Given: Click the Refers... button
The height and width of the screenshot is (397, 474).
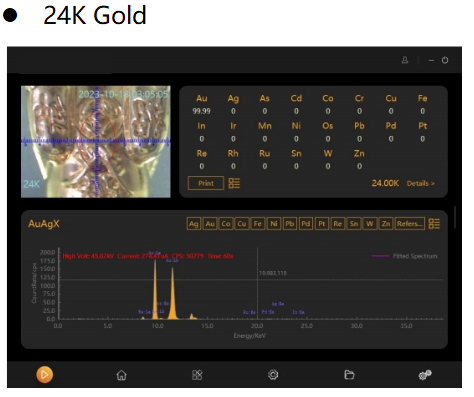Looking at the screenshot, I should 410,224.
